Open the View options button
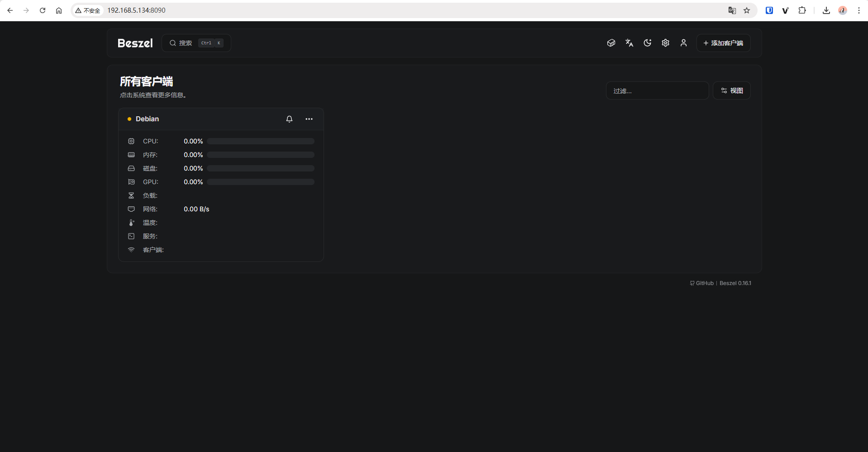Screen dimensions: 868x452 coord(731,90)
